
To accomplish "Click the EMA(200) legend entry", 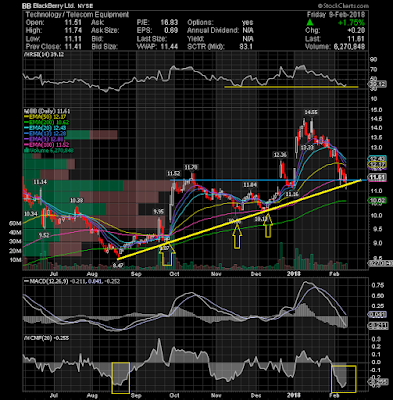I will (x=48, y=122).
